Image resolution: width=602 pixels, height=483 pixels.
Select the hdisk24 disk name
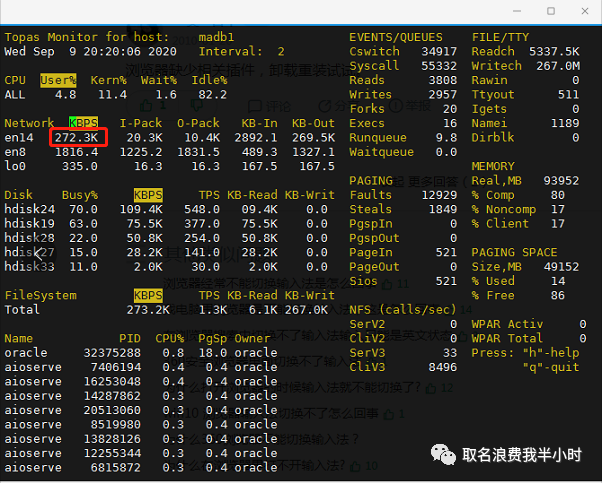point(30,209)
